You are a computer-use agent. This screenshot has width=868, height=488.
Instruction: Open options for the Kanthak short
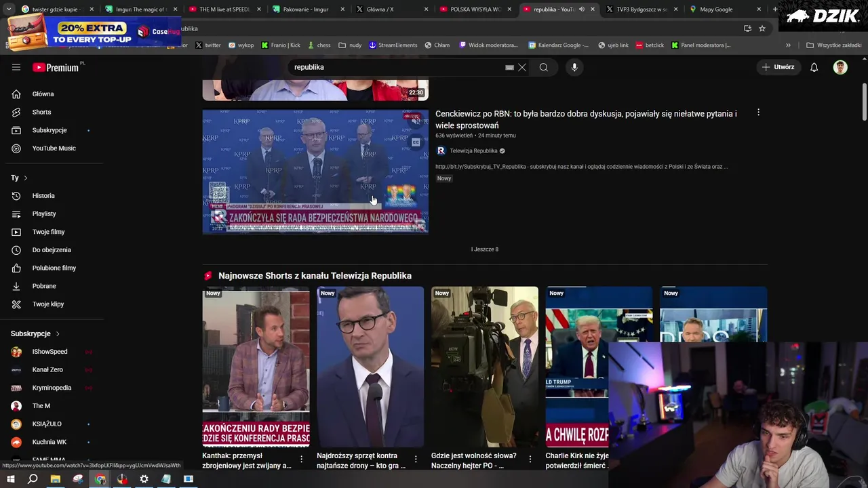(x=301, y=460)
